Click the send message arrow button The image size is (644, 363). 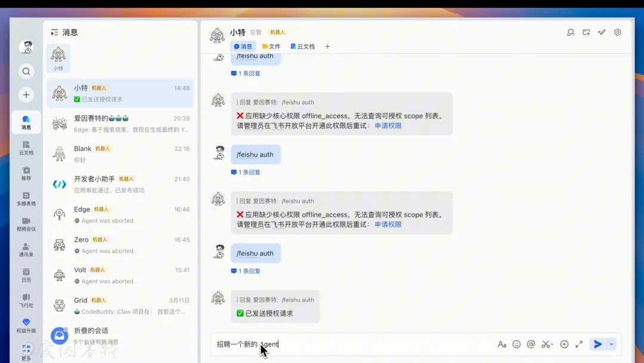(597, 344)
